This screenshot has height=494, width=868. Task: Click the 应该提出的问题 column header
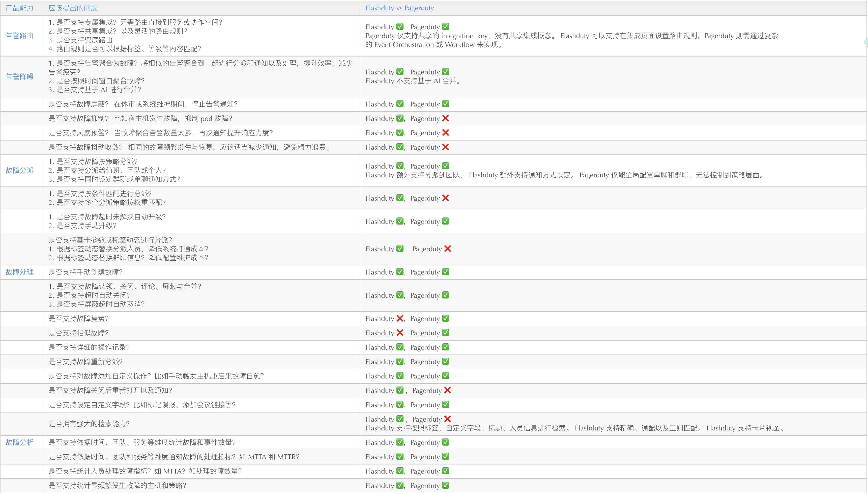click(x=73, y=8)
